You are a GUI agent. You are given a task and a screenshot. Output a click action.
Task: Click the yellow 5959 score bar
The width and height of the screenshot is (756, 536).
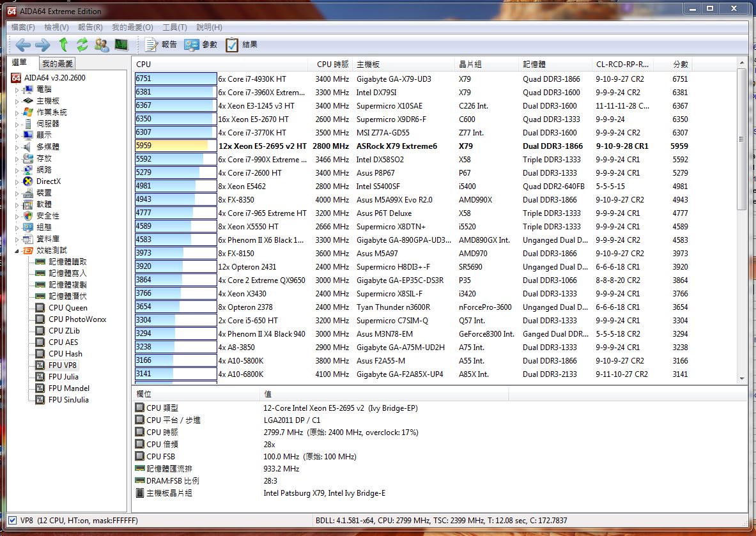[176, 146]
